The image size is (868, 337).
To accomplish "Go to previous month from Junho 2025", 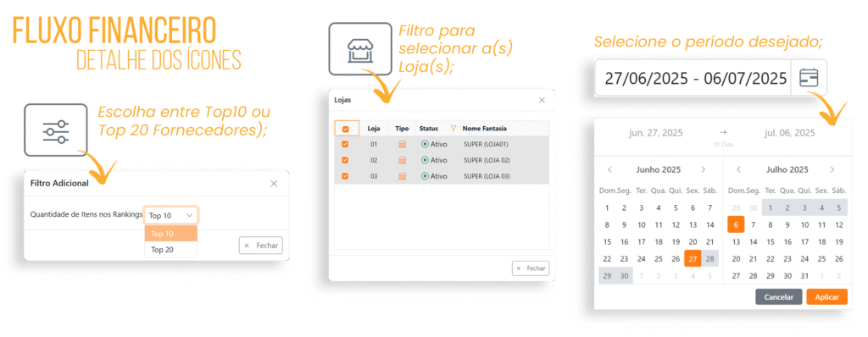I will 609,170.
